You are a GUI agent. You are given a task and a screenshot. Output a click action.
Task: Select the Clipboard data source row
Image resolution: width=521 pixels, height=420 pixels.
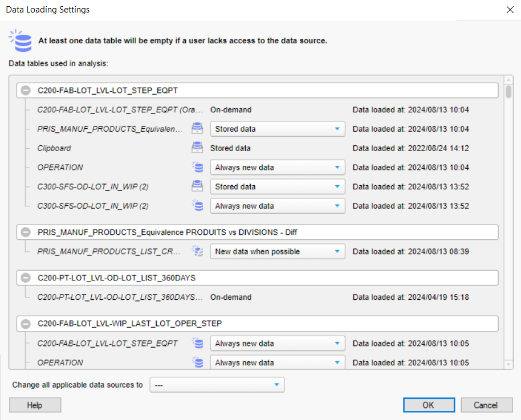pos(54,148)
